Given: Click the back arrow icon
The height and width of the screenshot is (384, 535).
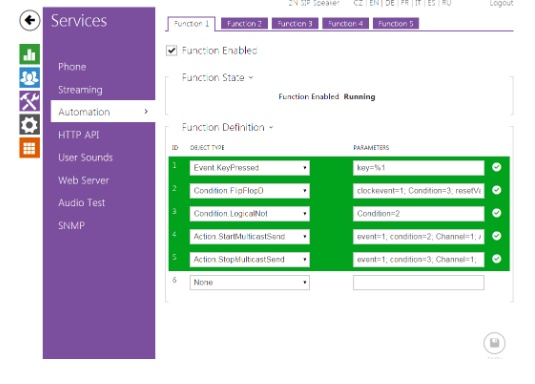Looking at the screenshot, I should (x=30, y=20).
